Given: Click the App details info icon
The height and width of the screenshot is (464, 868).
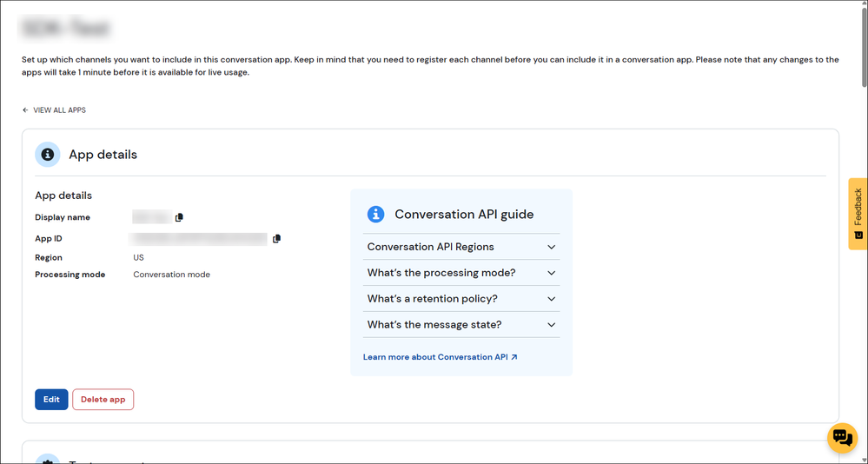Looking at the screenshot, I should click(48, 155).
